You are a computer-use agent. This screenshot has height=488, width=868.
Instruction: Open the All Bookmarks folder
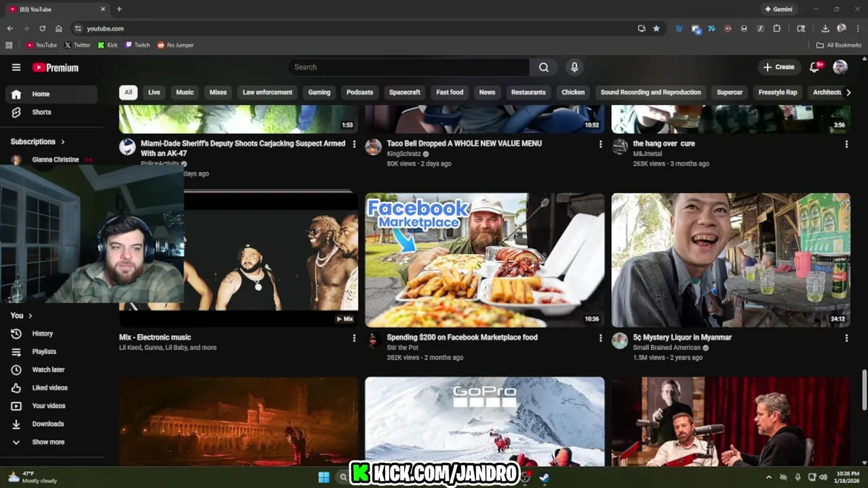tap(839, 45)
